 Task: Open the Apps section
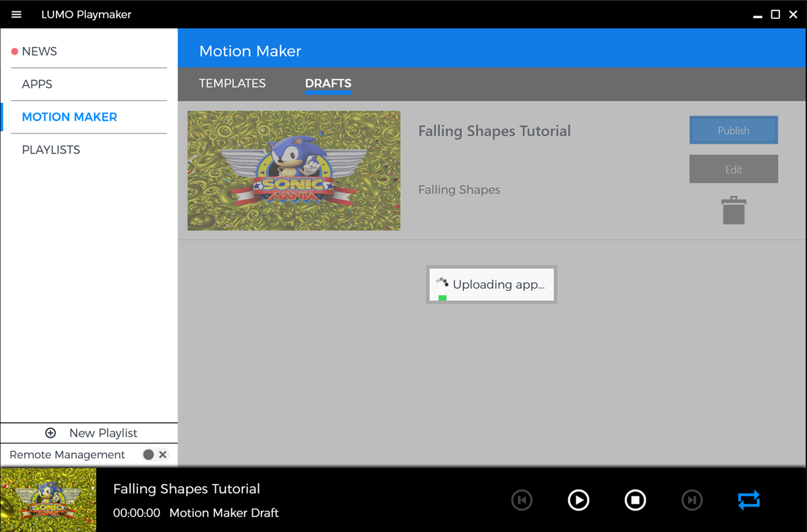pyautogui.click(x=37, y=84)
